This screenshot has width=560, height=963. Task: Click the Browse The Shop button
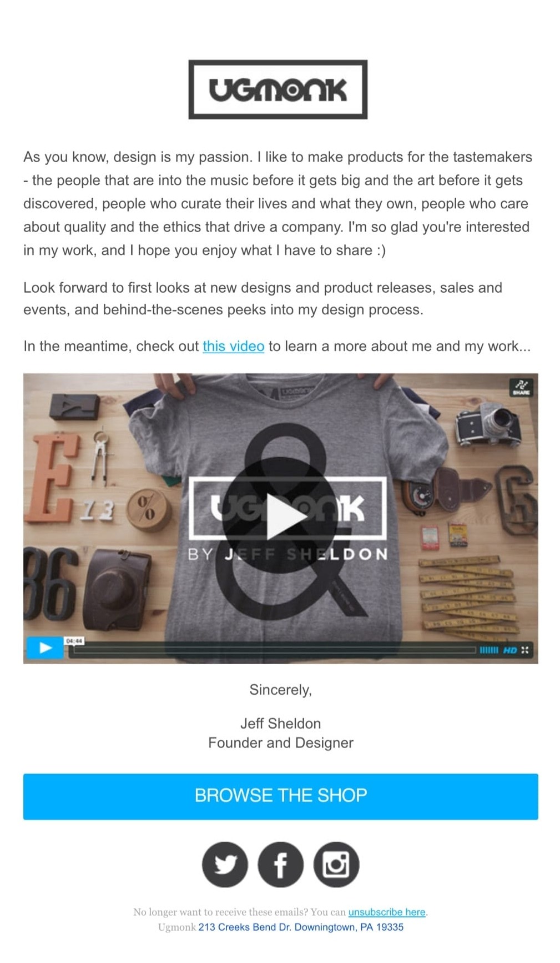click(x=280, y=796)
